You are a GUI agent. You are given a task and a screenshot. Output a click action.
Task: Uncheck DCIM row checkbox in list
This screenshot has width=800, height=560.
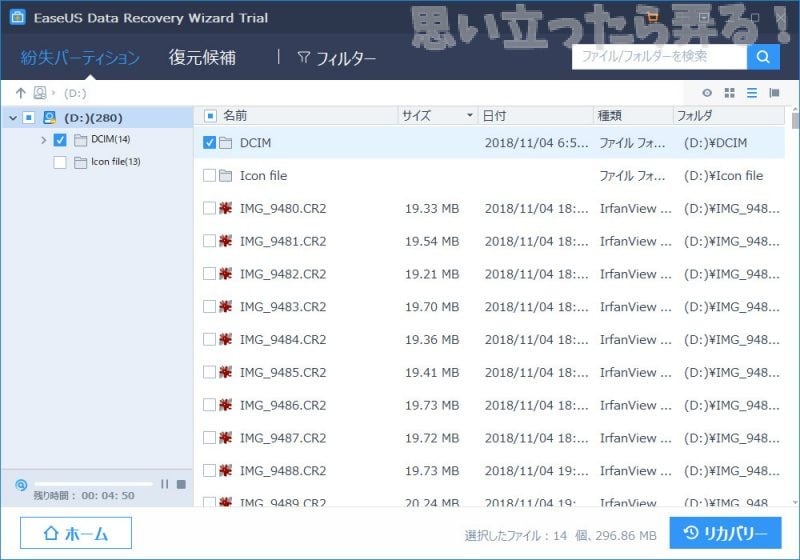click(209, 143)
